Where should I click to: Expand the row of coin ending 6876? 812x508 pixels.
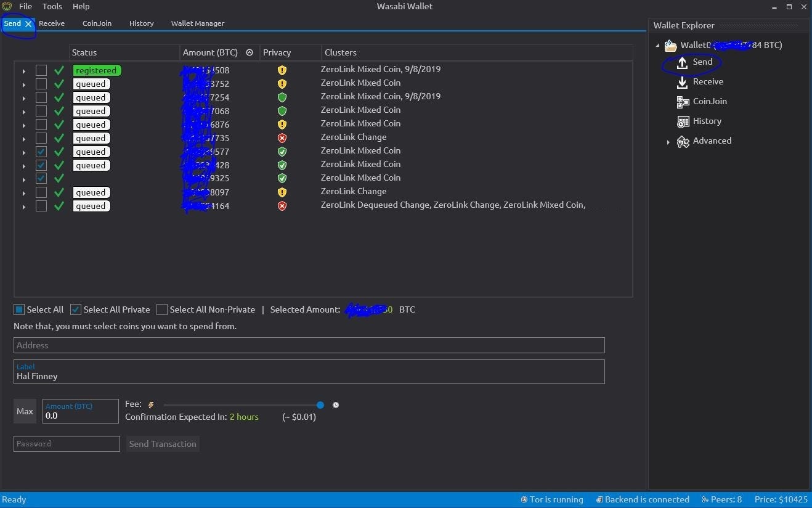click(x=23, y=125)
